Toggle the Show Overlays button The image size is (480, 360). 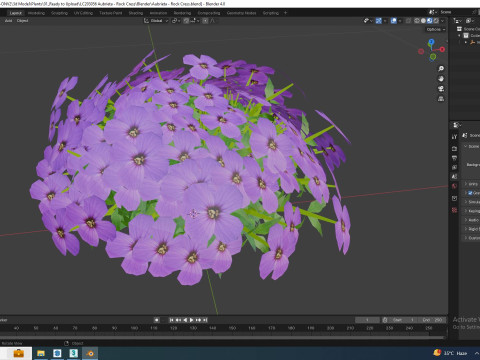(394, 21)
